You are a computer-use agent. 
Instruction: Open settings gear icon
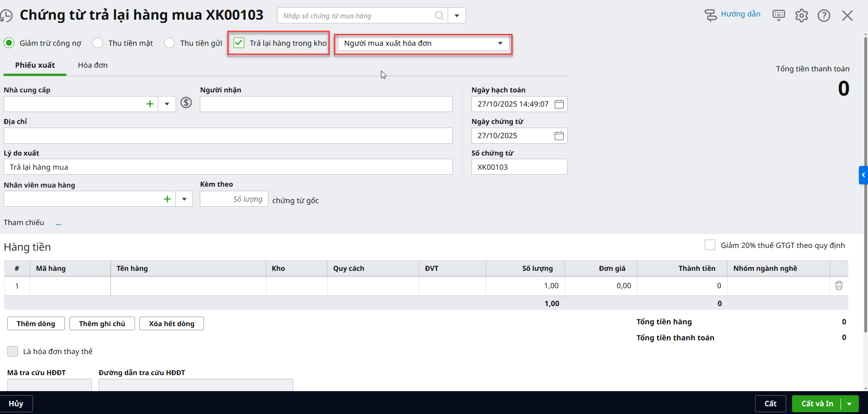[801, 16]
